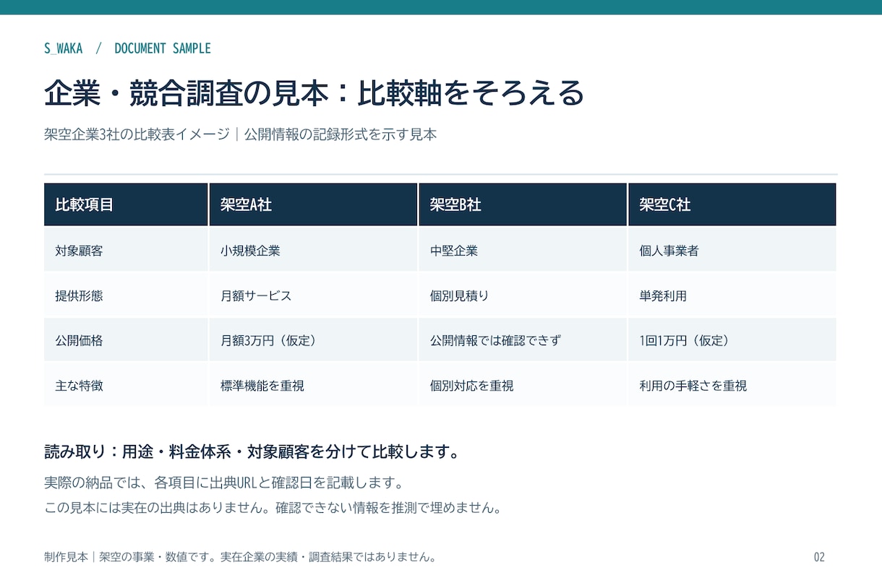Click the "比較項目" table header
882x588 pixels.
click(x=126, y=204)
